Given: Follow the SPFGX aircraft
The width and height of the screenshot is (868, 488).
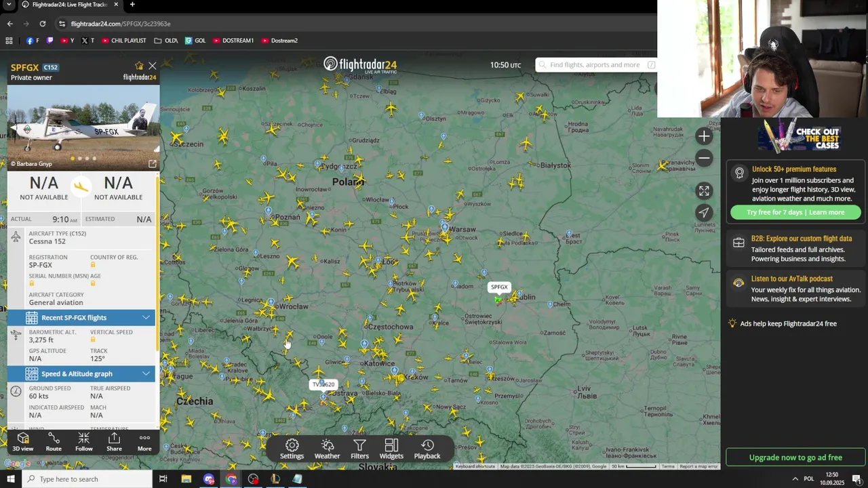Looking at the screenshot, I should (84, 442).
